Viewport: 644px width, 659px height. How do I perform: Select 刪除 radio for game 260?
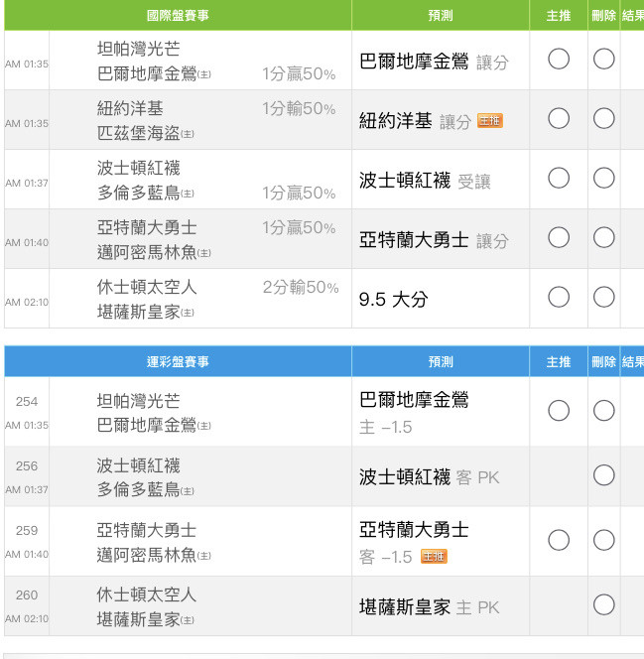[603, 604]
